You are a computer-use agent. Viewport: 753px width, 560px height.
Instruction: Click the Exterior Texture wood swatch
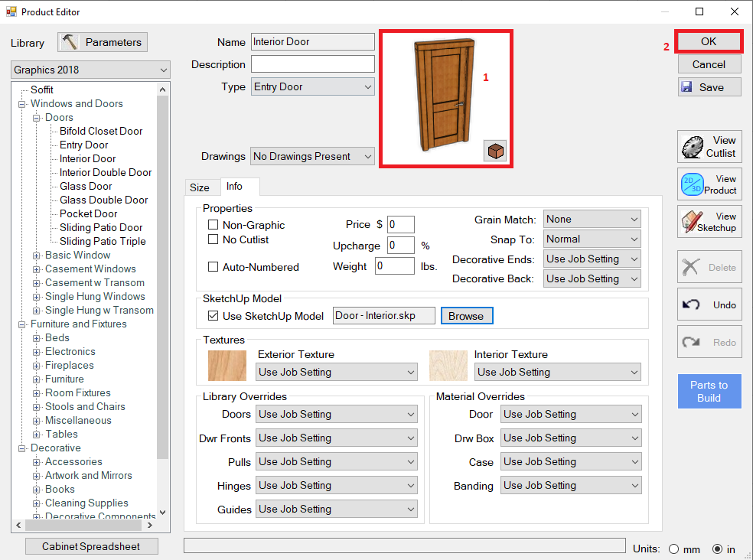click(227, 366)
